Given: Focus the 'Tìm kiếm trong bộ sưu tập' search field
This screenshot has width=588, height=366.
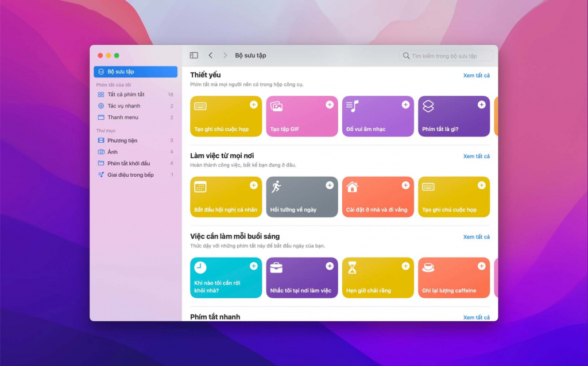Looking at the screenshot, I should tap(446, 56).
